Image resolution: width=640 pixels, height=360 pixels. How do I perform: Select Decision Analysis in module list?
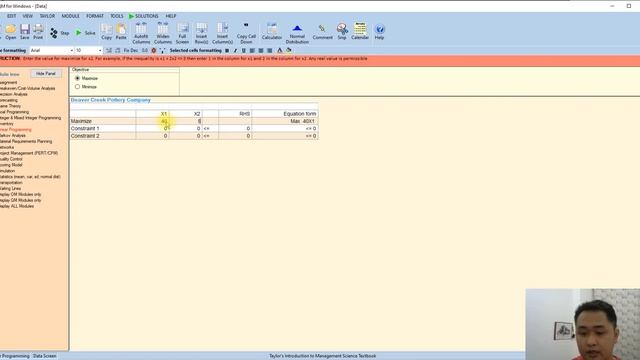14,94
